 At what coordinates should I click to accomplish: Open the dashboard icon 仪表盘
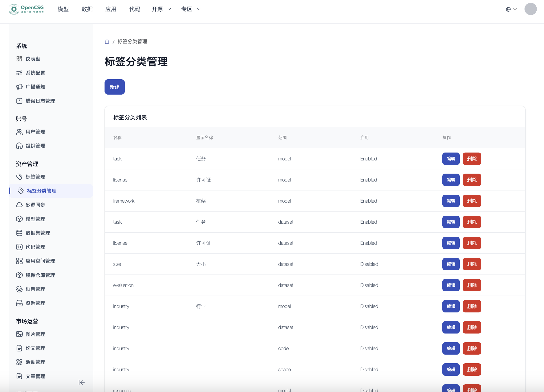coord(19,59)
